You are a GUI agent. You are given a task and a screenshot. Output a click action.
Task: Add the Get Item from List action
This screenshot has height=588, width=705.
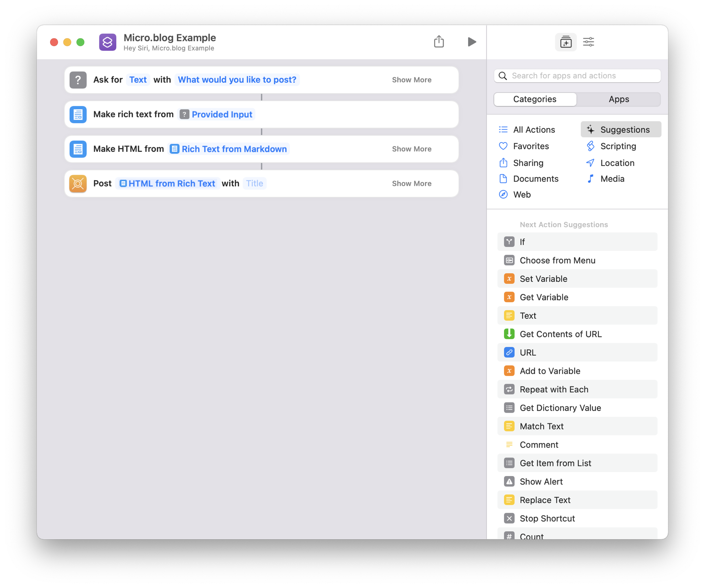click(x=577, y=463)
